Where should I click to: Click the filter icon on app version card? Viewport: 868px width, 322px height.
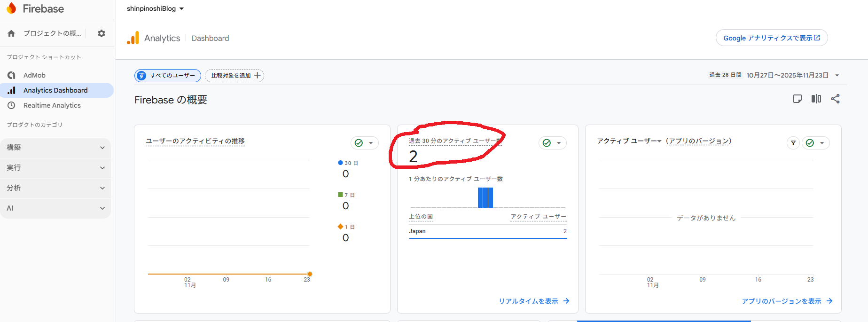point(793,143)
